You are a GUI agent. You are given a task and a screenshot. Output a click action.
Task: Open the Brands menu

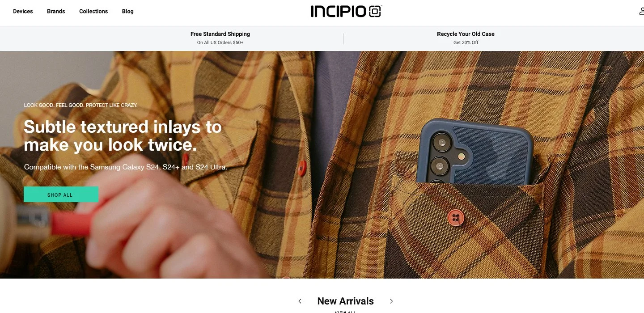tap(56, 11)
